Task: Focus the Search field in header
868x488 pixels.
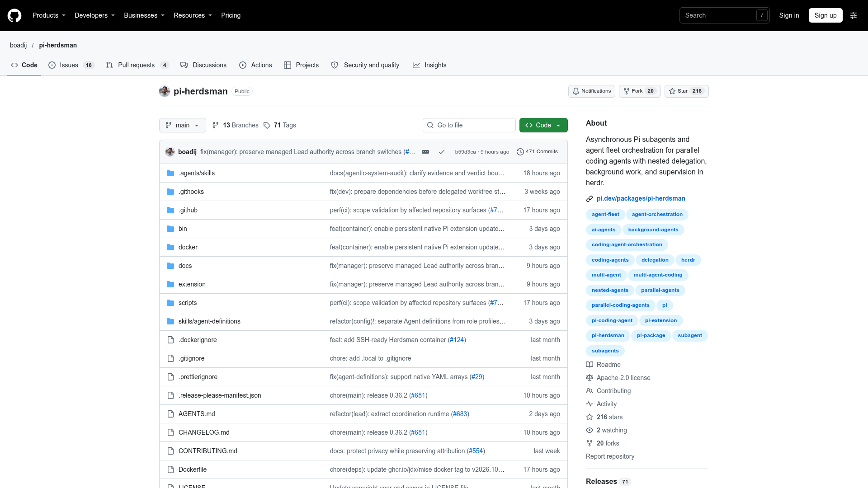Action: click(724, 15)
